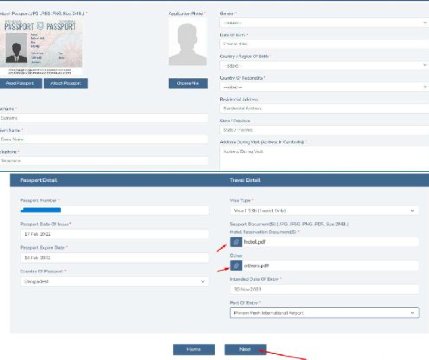Image resolution: width=429 pixels, height=360 pixels.
Task: Click the State / Province field
Action: pos(324,130)
